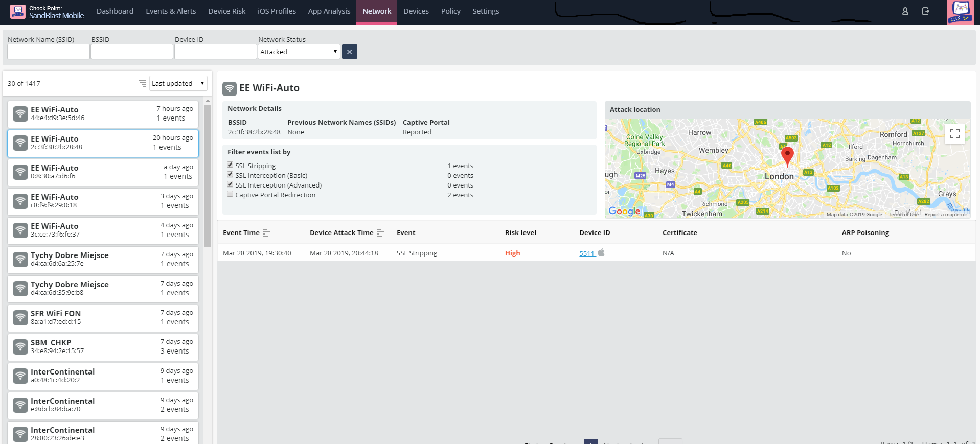Viewport: 980px width, 444px height.
Task: Click the list sort order icon
Action: (x=142, y=83)
